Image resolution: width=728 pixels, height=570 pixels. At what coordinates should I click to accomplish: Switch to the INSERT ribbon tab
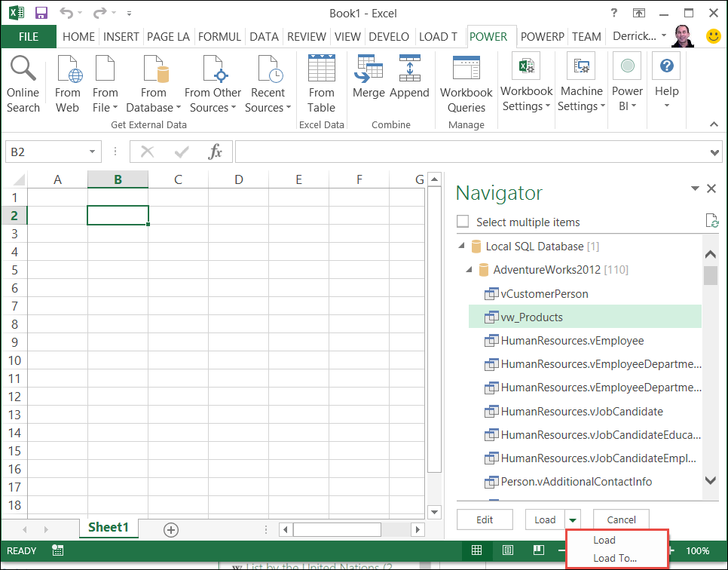tap(121, 36)
